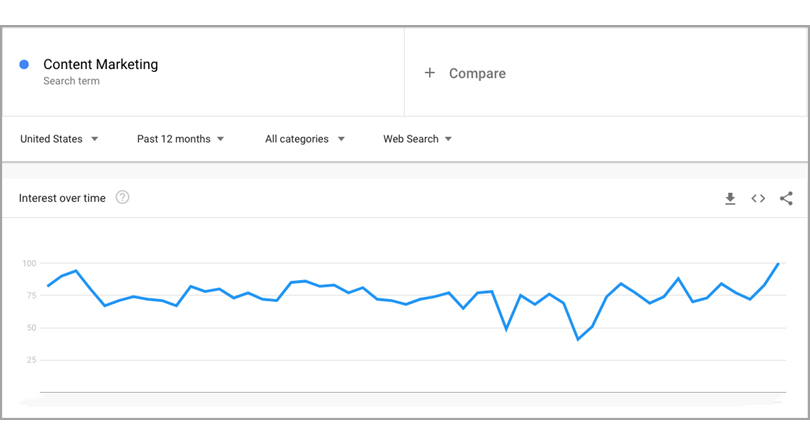
Task: Click the arrow next to Past 12 months
Action: [x=220, y=139]
